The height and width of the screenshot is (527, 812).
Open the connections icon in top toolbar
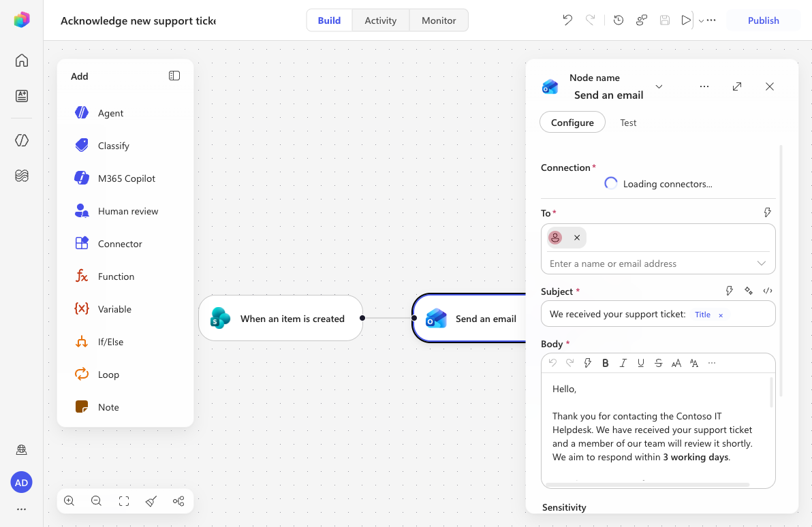[642, 20]
